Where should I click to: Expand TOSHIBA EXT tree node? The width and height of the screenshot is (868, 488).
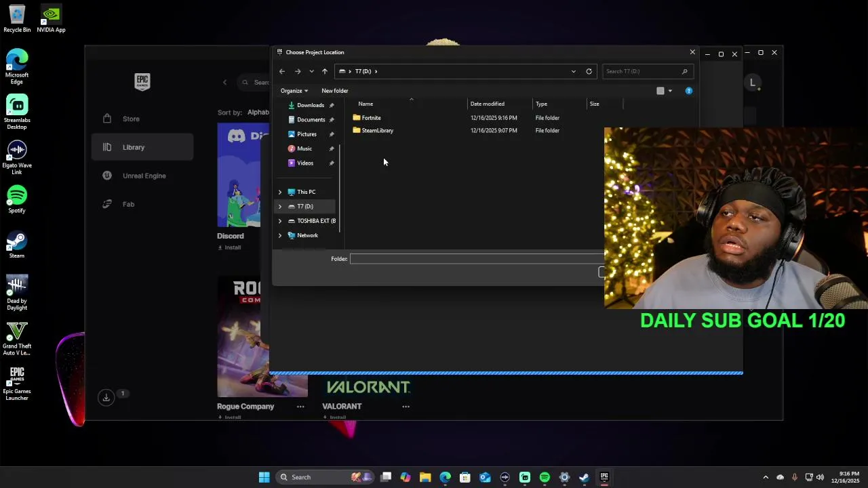[280, 221]
